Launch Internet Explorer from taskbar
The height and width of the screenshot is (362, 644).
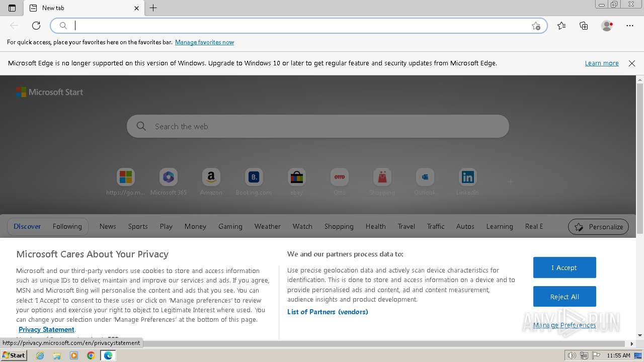coord(40,355)
